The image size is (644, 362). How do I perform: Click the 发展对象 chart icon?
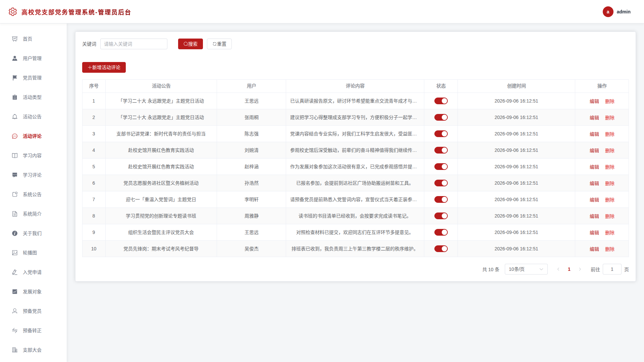point(15,292)
